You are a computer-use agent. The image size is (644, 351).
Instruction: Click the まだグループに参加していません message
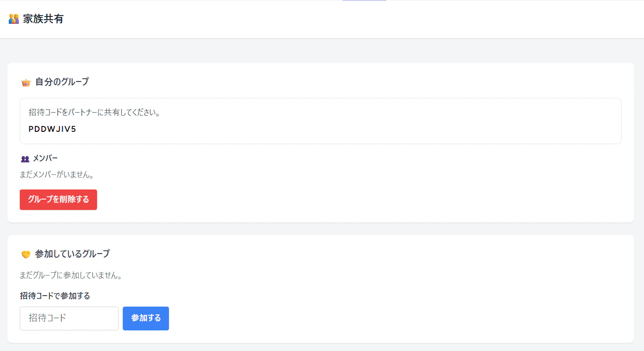tap(71, 275)
